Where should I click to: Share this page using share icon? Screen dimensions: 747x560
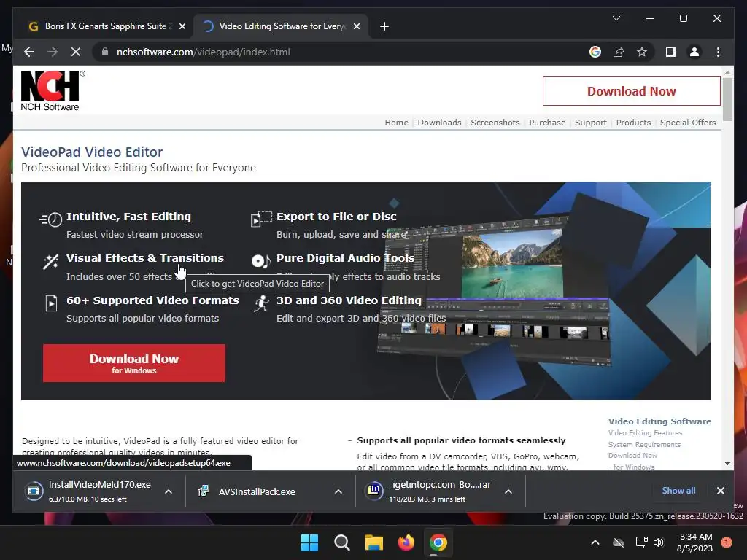tap(619, 52)
